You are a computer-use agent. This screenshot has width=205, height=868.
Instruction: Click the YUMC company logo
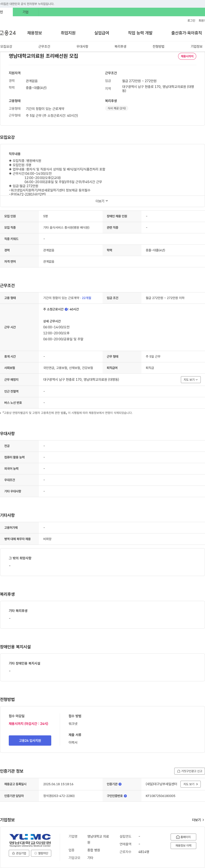point(30,840)
